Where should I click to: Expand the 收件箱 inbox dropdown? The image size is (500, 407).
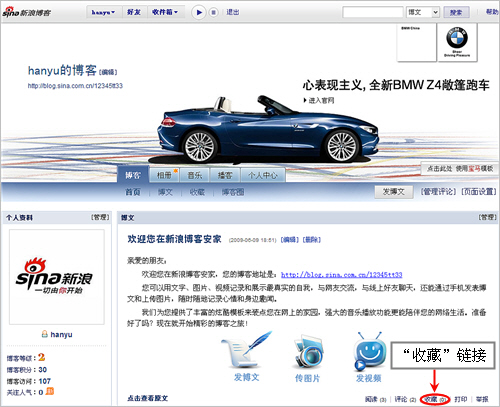(165, 12)
